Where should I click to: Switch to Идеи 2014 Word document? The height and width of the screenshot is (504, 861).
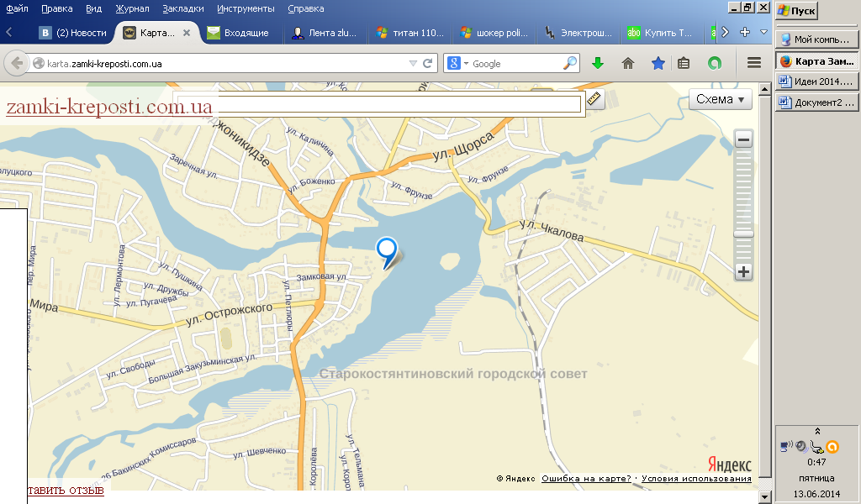(x=816, y=81)
